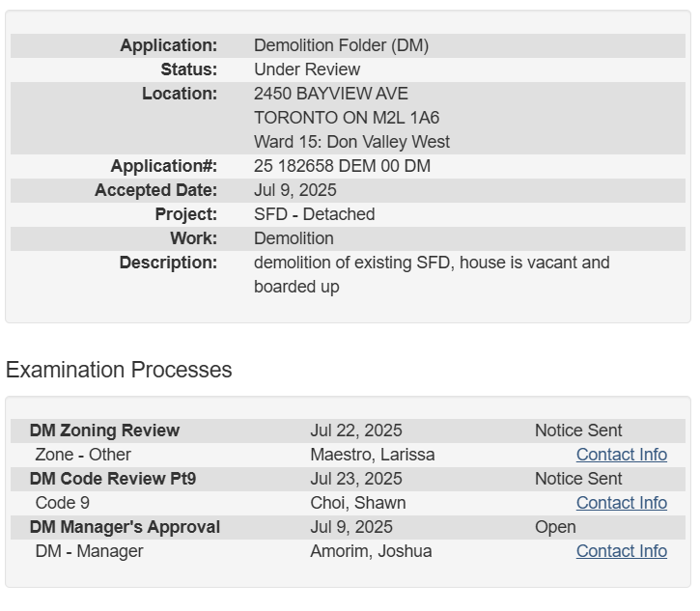Click the Ward 15: Don Valley West text

[351, 142]
